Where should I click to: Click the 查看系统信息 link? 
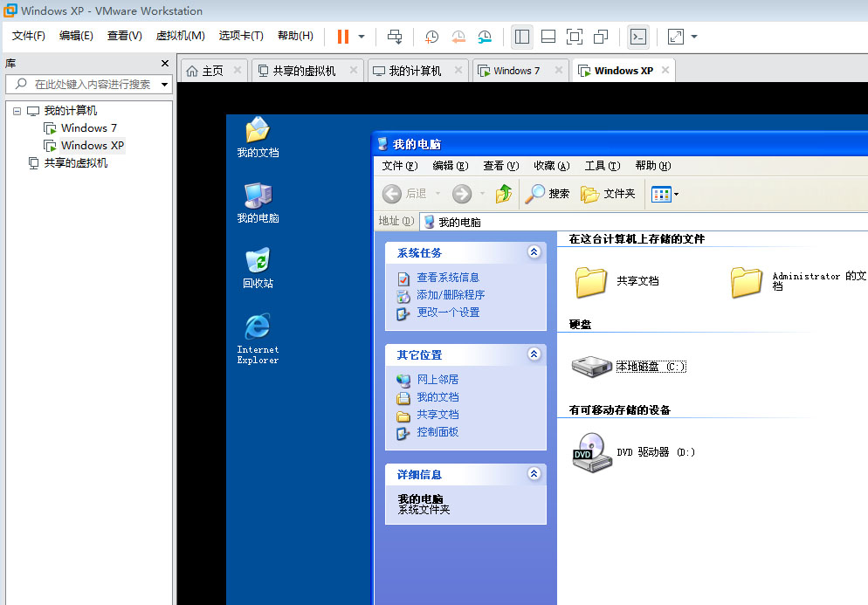pos(448,278)
